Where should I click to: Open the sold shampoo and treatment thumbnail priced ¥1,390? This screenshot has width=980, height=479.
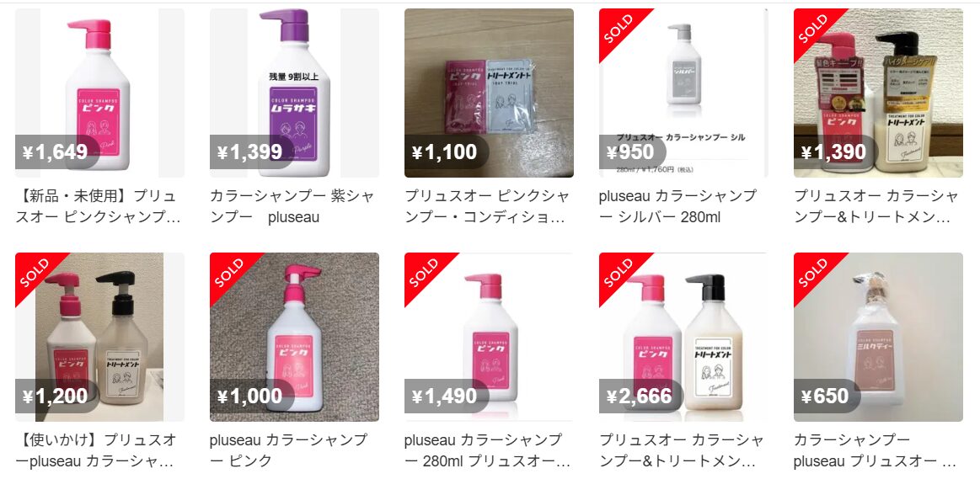tap(878, 93)
